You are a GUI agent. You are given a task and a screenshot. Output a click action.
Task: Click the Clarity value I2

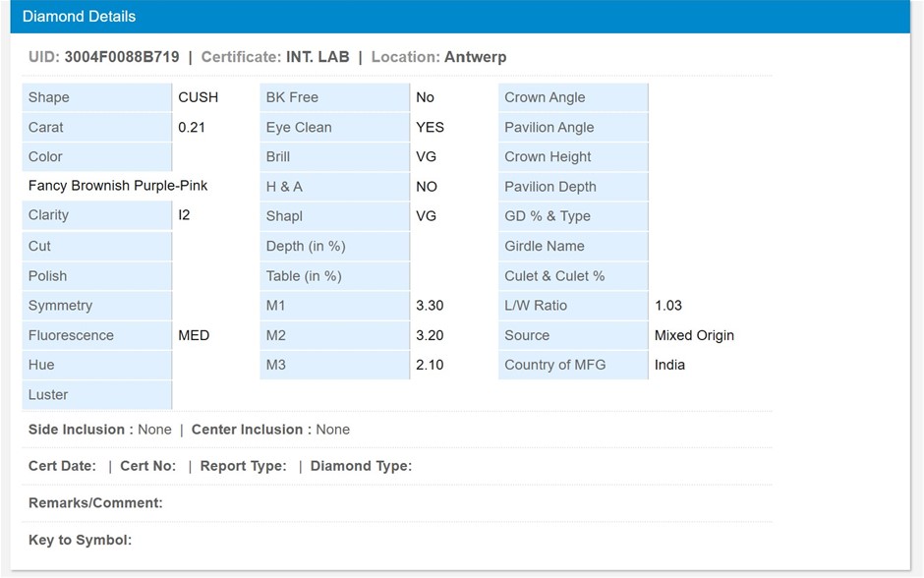click(184, 215)
